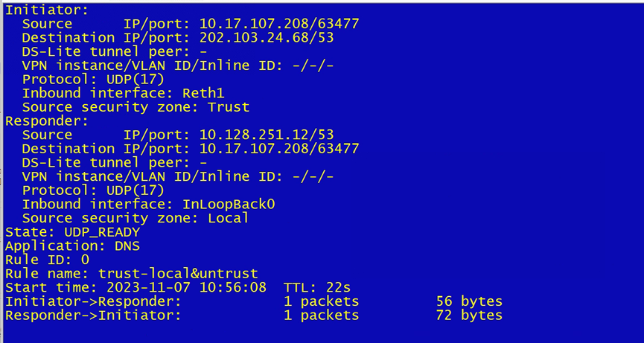This screenshot has height=343, width=644.
Task: Click responder source IP 10.128.251.12/53
Action: (266, 135)
